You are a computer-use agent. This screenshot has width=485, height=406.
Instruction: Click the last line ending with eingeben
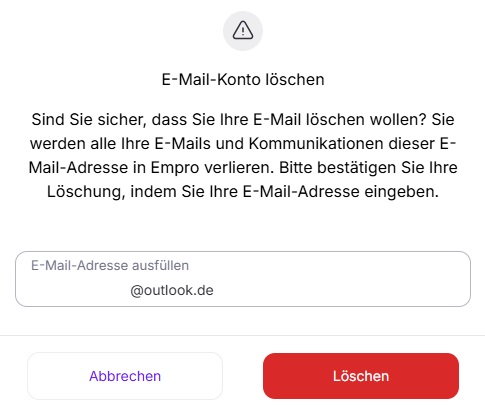click(x=243, y=192)
